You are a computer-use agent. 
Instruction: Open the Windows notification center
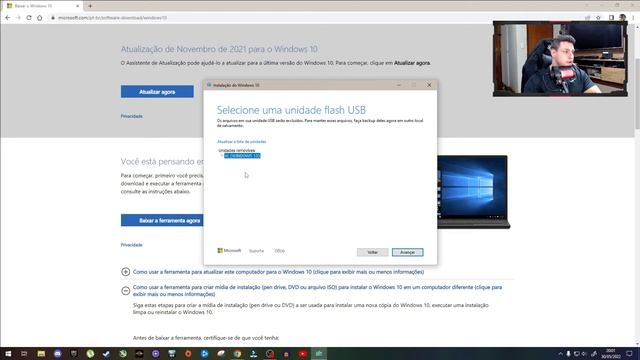(629, 353)
